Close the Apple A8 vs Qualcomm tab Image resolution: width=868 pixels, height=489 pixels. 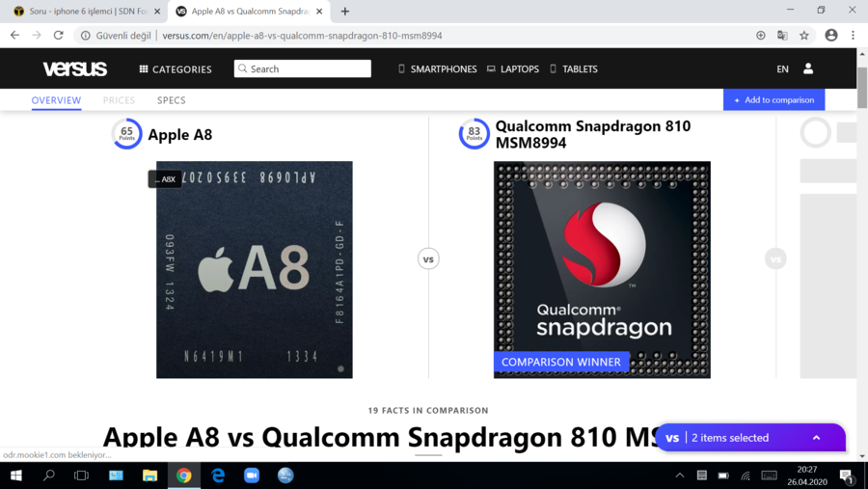click(319, 11)
